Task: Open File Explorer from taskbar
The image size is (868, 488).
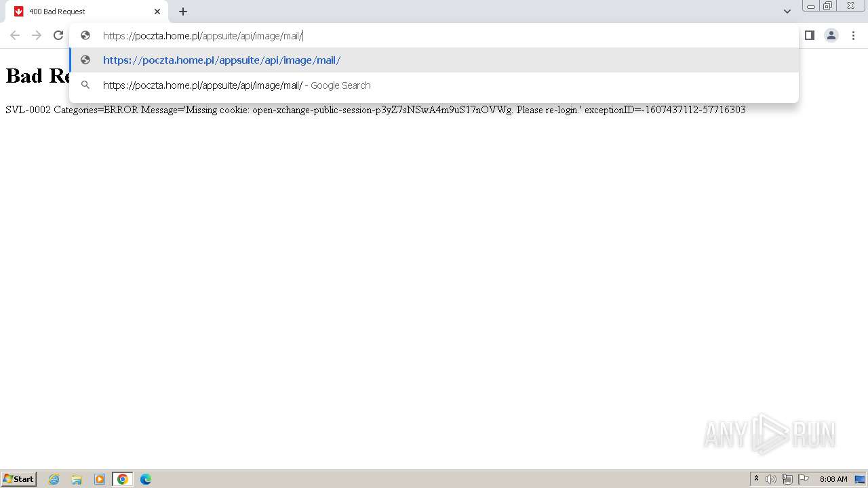Action: [77, 479]
